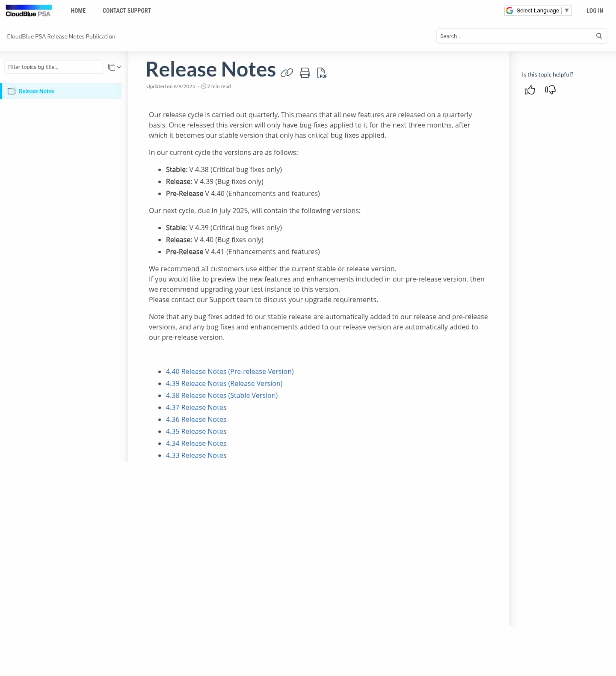The image size is (616, 676).
Task: Copy the Release Notes permalink icon
Action: click(x=287, y=73)
